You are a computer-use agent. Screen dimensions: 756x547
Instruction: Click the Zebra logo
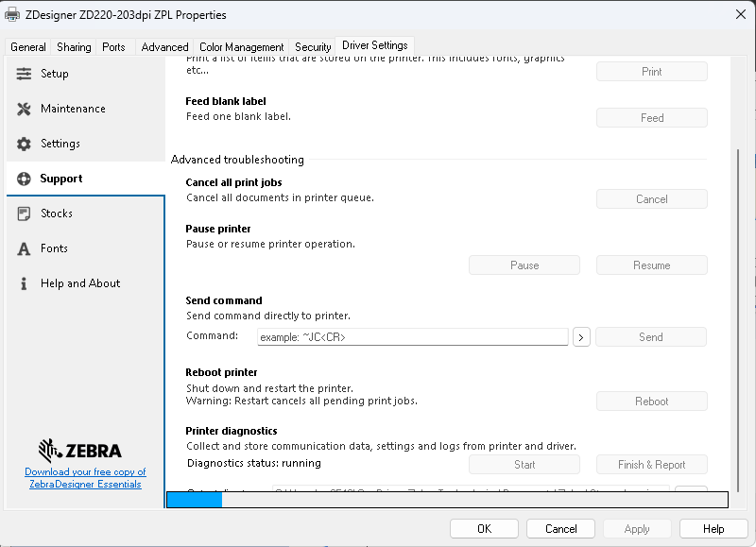click(x=85, y=450)
